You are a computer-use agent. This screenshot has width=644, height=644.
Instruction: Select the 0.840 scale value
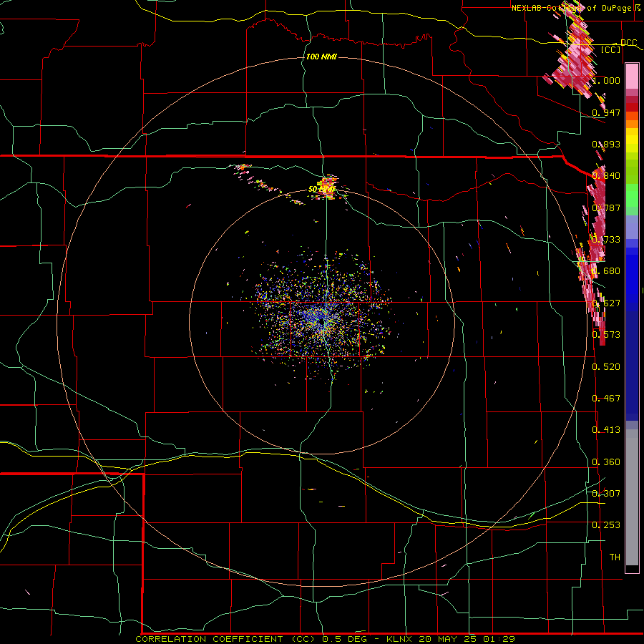(606, 176)
